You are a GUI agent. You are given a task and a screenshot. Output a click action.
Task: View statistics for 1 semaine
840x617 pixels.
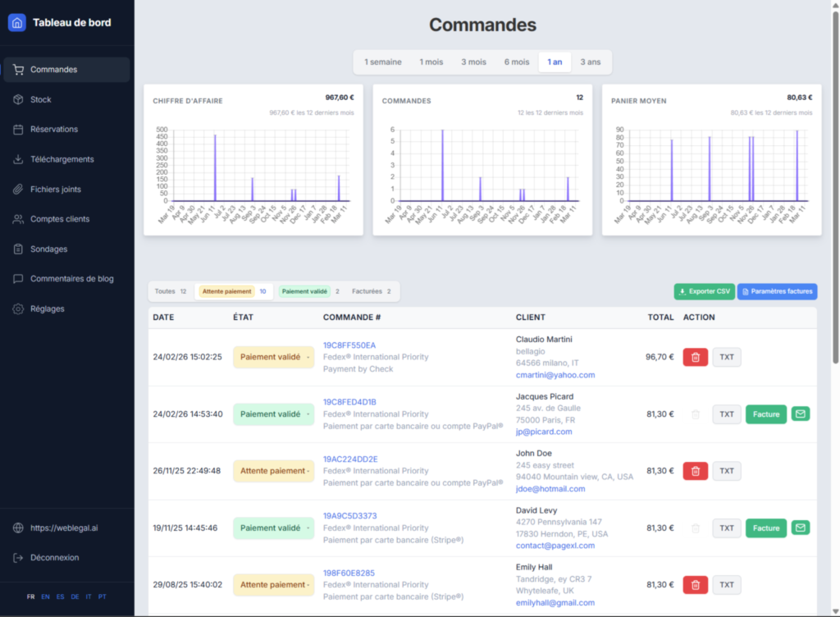pyautogui.click(x=383, y=62)
